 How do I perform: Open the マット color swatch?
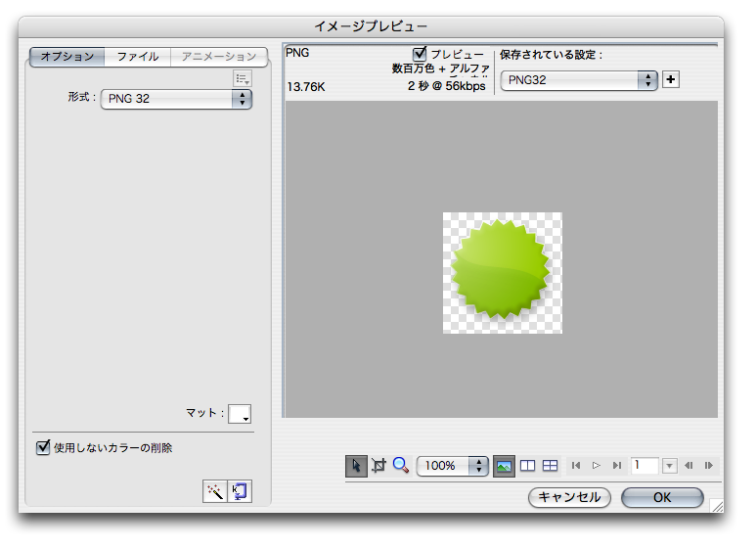point(240,414)
